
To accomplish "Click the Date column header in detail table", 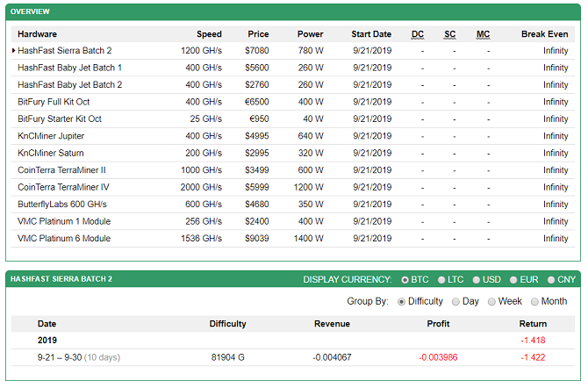I will 47,324.
